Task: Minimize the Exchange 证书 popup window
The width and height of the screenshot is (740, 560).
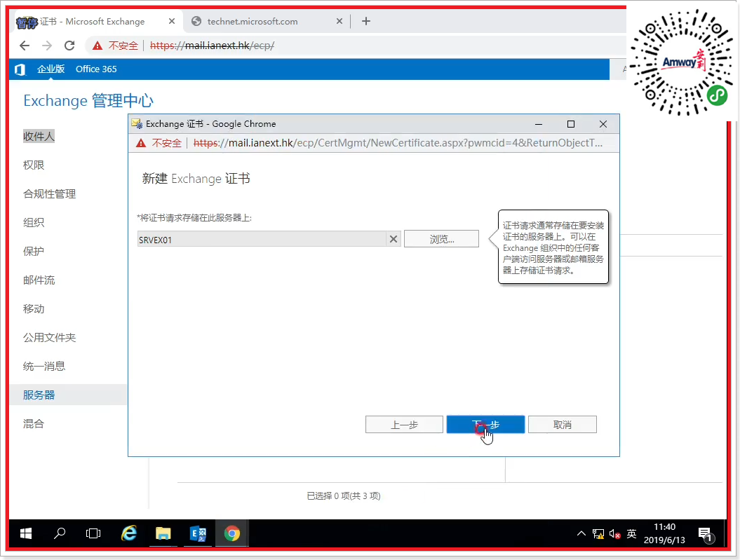Action: 539,124
